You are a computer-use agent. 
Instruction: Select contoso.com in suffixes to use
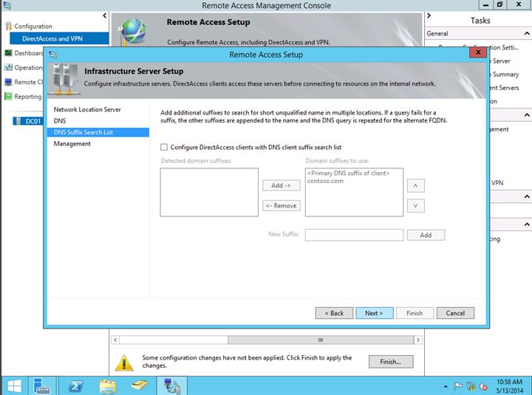(325, 181)
